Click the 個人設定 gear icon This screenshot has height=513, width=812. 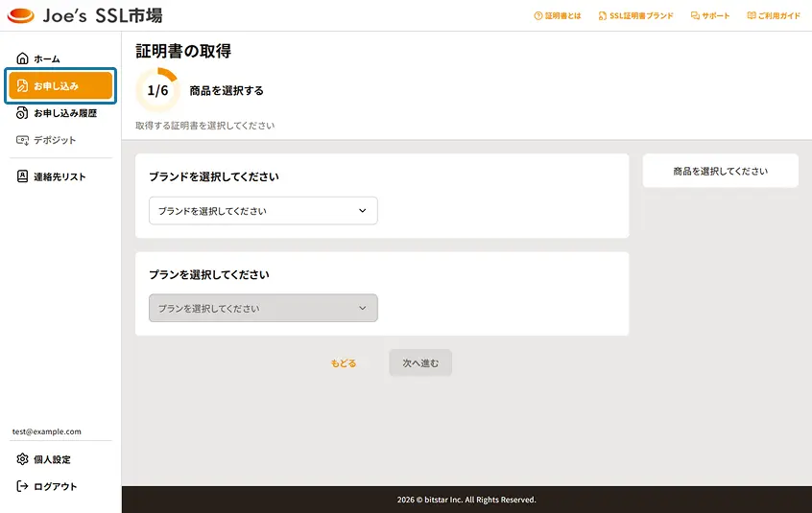pos(22,459)
